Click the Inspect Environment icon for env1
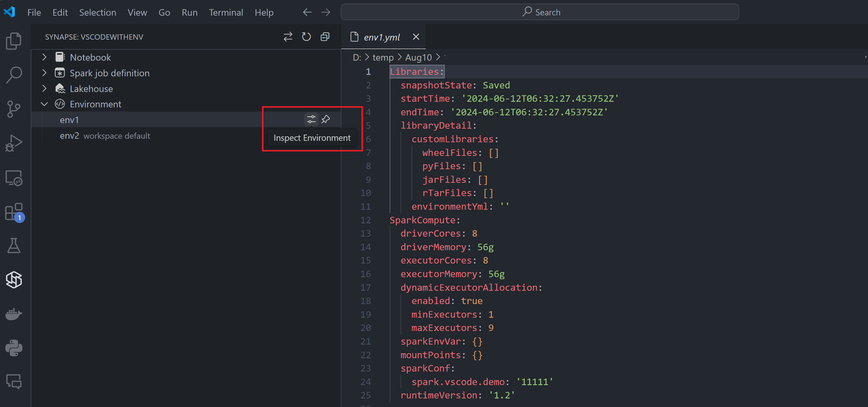Screen dimensions: 868x407 (x=311, y=119)
